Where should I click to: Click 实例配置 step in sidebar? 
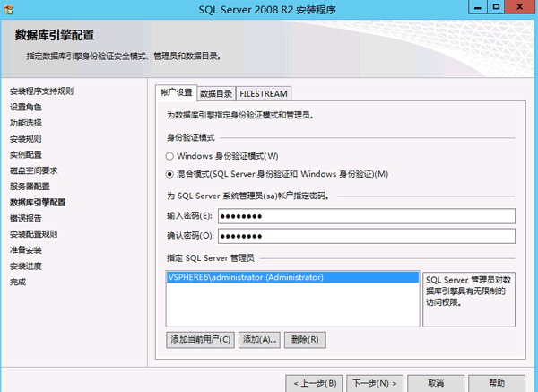coord(26,155)
